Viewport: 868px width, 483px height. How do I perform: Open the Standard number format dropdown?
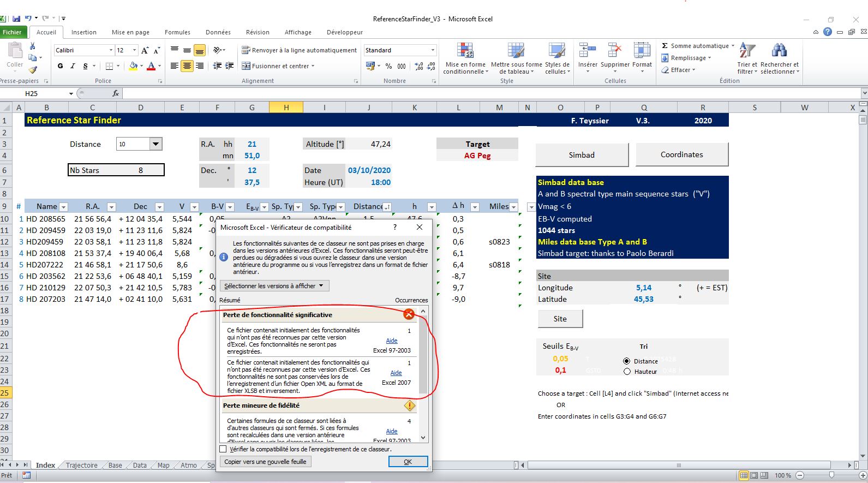433,50
